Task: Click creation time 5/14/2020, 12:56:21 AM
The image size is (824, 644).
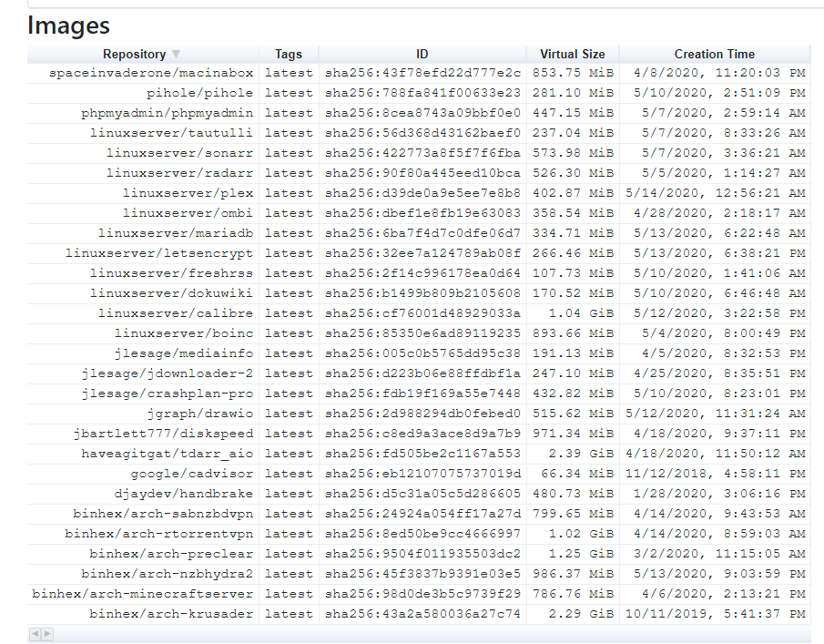Action: click(x=716, y=193)
